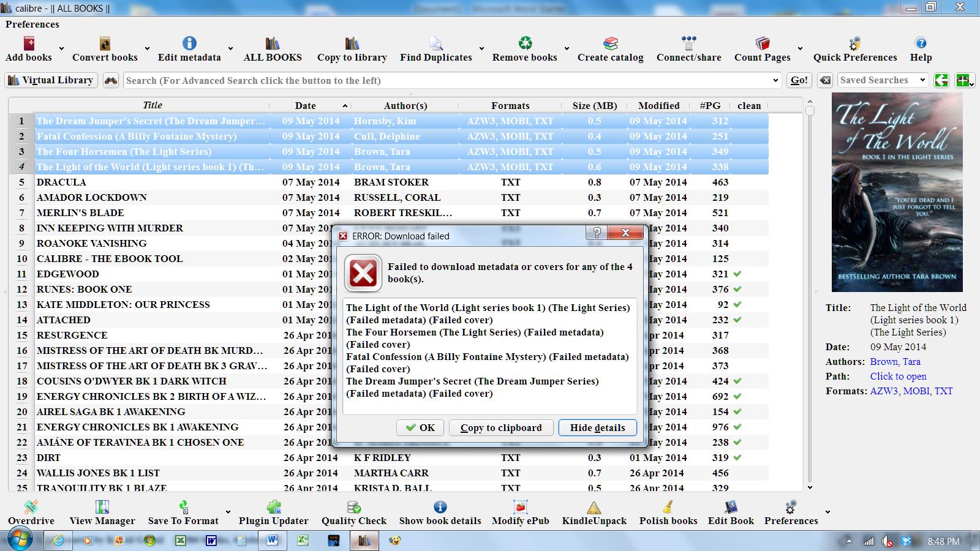Image resolution: width=980 pixels, height=551 pixels.
Task: Expand the Save To Format dropdown arrow
Action: click(228, 512)
